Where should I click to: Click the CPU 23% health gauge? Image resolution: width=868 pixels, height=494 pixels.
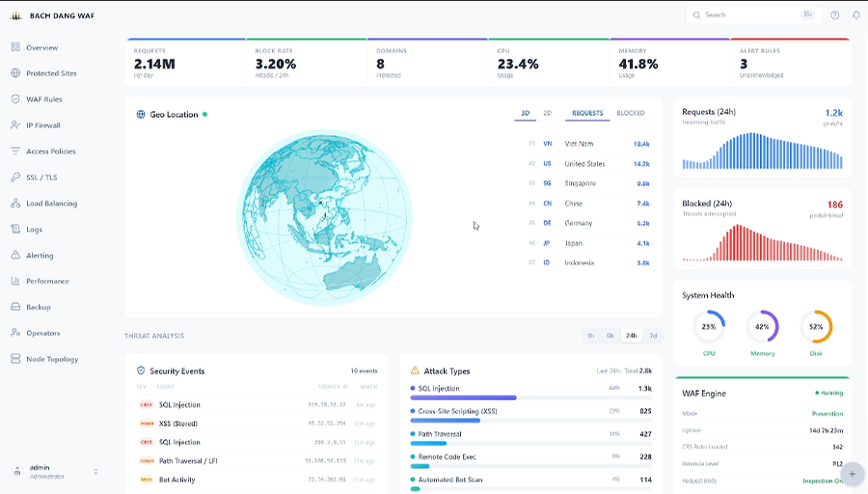(x=709, y=327)
